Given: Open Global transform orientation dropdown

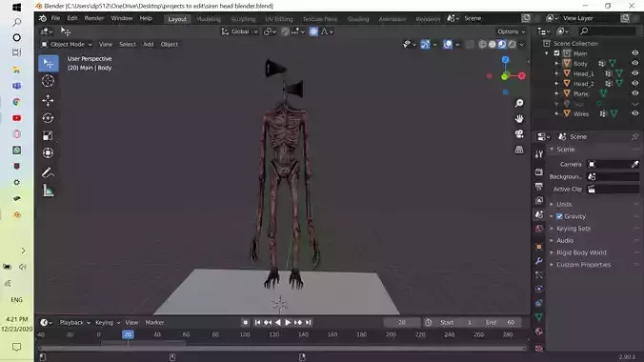Looking at the screenshot, I should click(240, 31).
